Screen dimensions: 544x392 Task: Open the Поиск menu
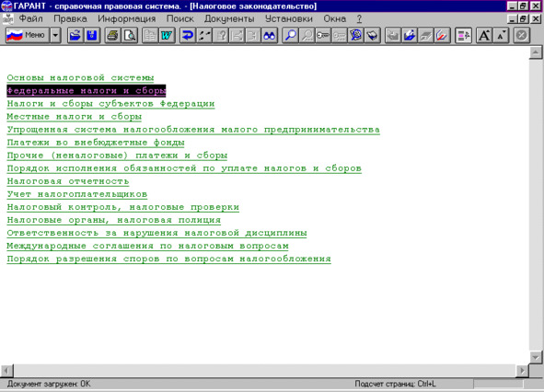(x=180, y=18)
